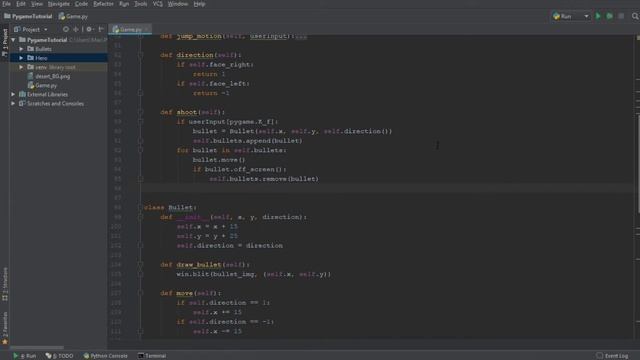Fold the shoot method using gutter marker
This screenshot has width=640, height=360.
[140, 112]
